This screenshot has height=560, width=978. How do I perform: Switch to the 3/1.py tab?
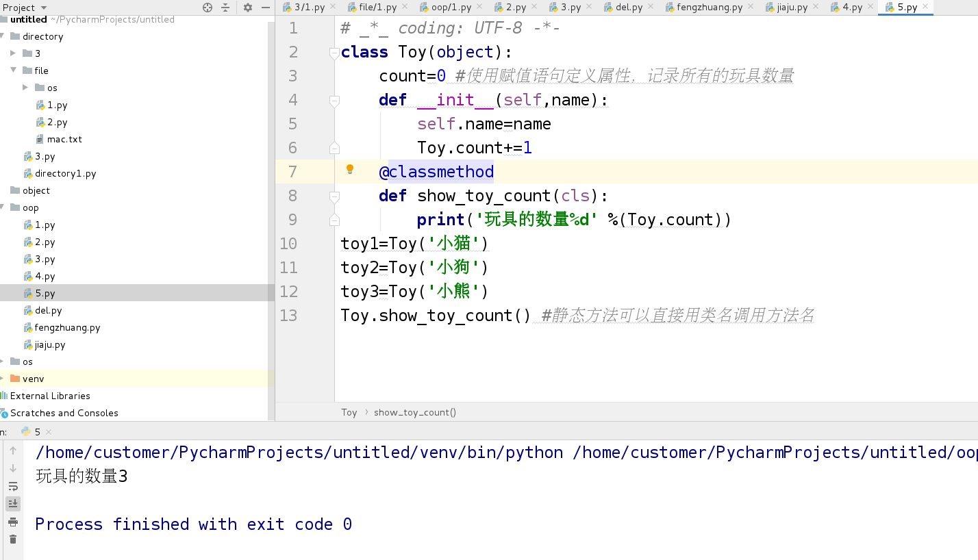point(308,7)
